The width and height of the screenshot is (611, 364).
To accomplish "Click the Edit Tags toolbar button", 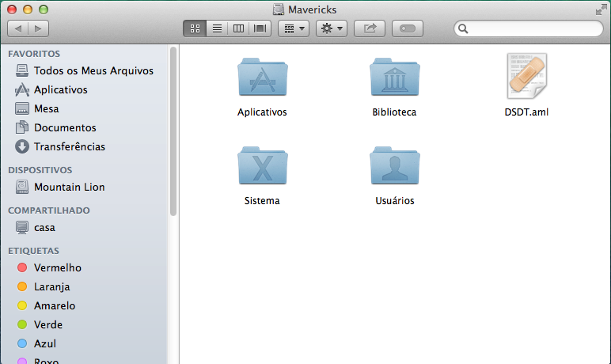I will 407,28.
